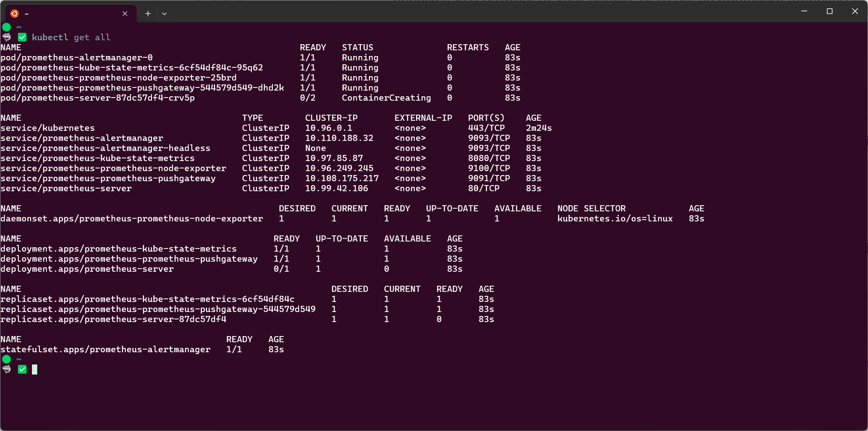The width and height of the screenshot is (868, 431).
Task: Click pod/prometheus-alertmanager-0
Action: click(x=77, y=57)
